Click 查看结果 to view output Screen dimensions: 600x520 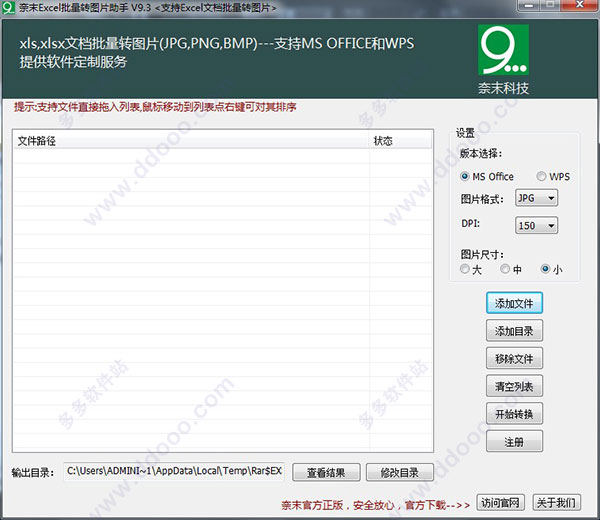(326, 473)
